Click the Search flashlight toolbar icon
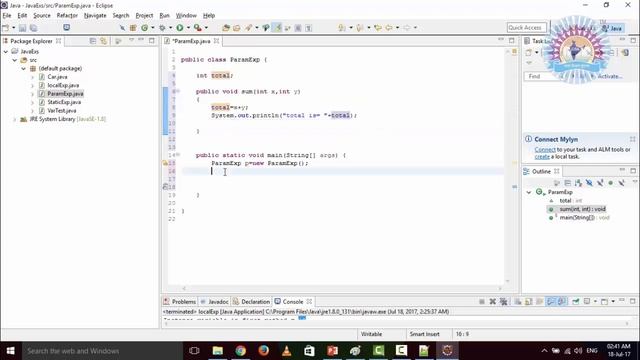The image size is (640, 360). pyautogui.click(x=248, y=28)
